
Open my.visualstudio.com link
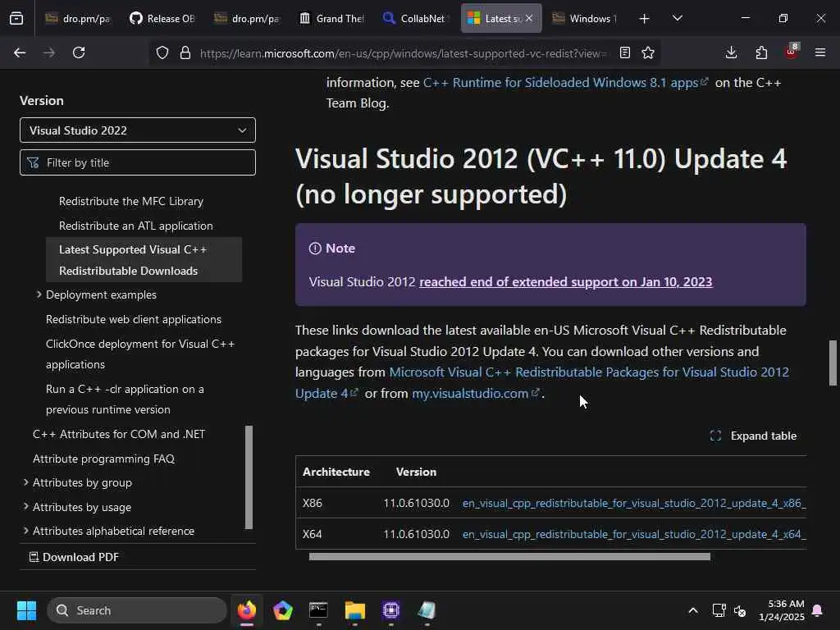[475, 393]
